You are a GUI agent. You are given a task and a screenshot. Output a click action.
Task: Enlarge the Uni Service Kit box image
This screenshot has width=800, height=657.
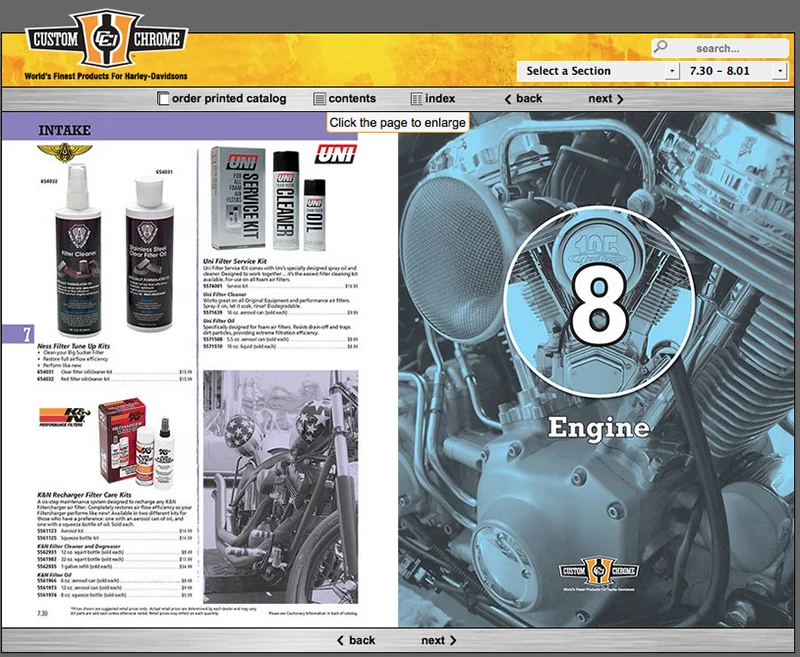tap(238, 198)
